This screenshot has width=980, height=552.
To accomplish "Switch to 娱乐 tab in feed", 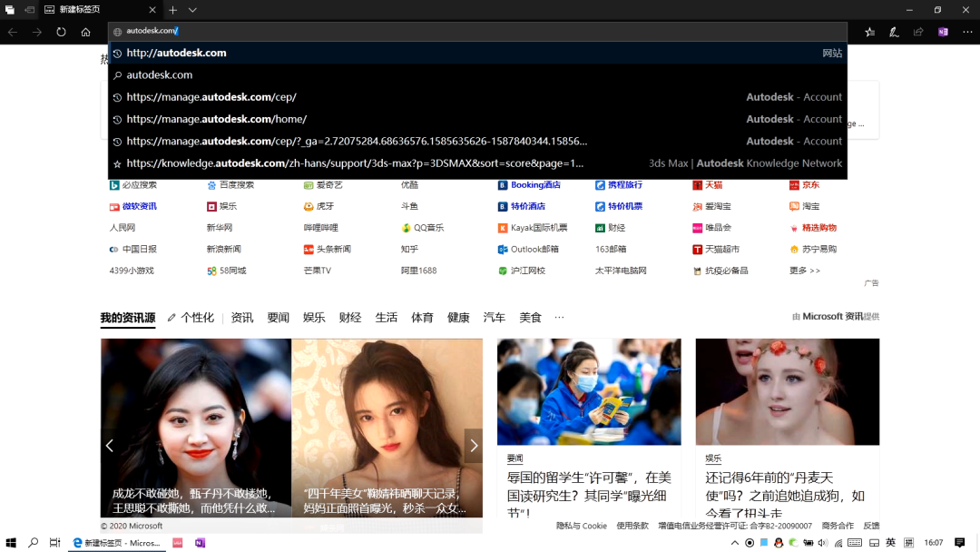I will [x=314, y=318].
